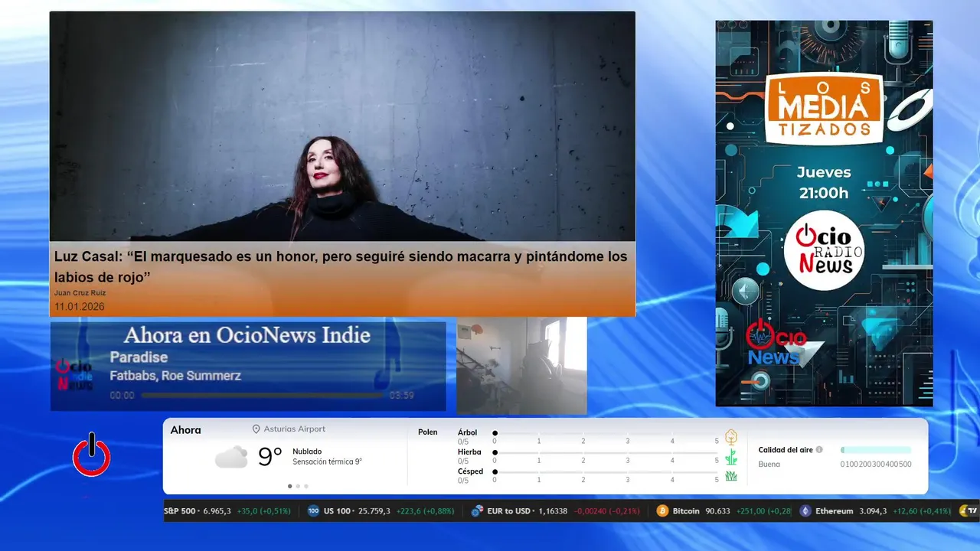The image size is (980, 551).
Task: Open the Luz Casal news headline
Action: click(x=341, y=266)
